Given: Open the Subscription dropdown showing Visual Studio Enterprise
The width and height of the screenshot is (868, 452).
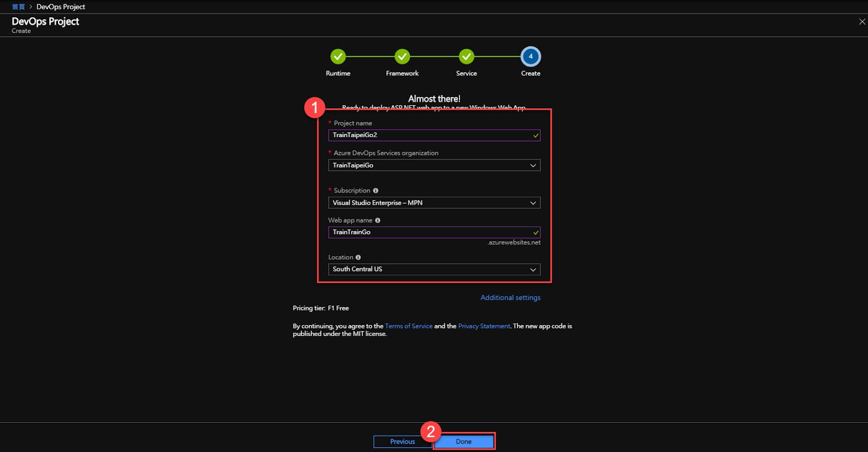Looking at the screenshot, I should coord(434,203).
